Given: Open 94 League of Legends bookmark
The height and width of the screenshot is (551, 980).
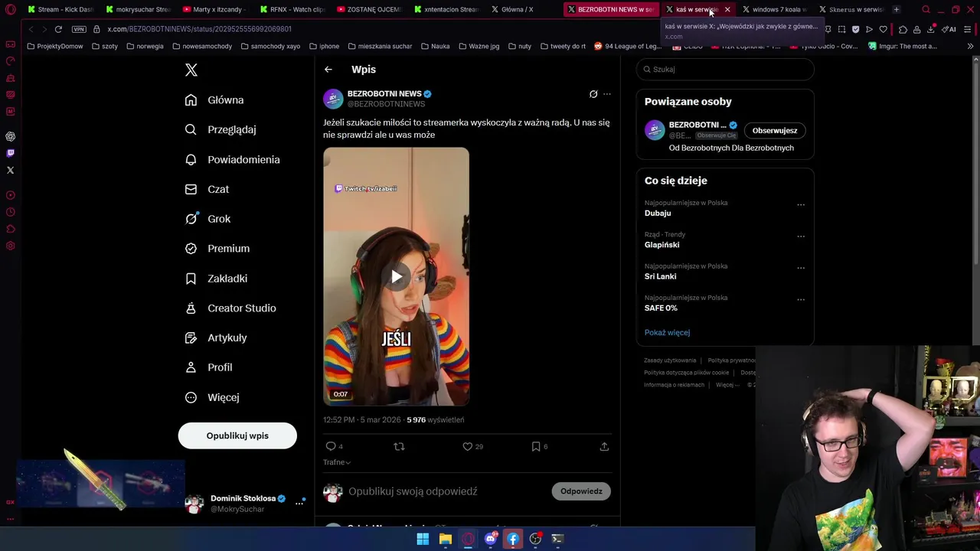Looking at the screenshot, I should [x=628, y=46].
